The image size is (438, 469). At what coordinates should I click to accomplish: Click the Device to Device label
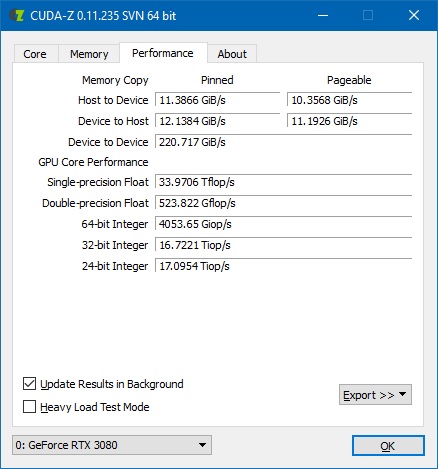(108, 142)
